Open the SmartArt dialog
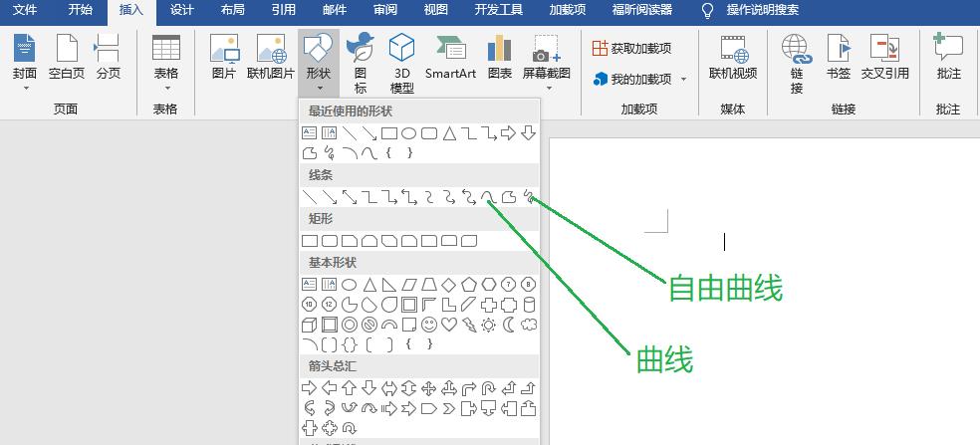Screen dimensions: 980x445 pos(450,58)
